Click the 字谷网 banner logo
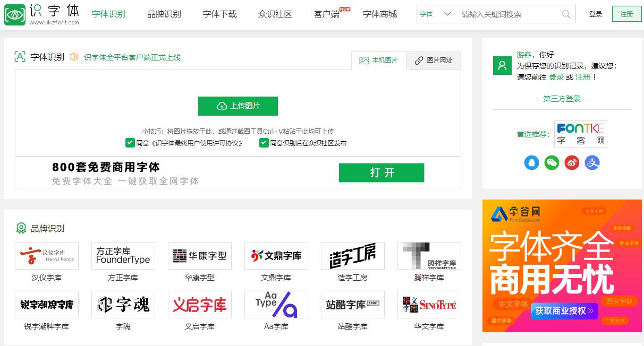Screen dimensions: 644x346 (515, 214)
